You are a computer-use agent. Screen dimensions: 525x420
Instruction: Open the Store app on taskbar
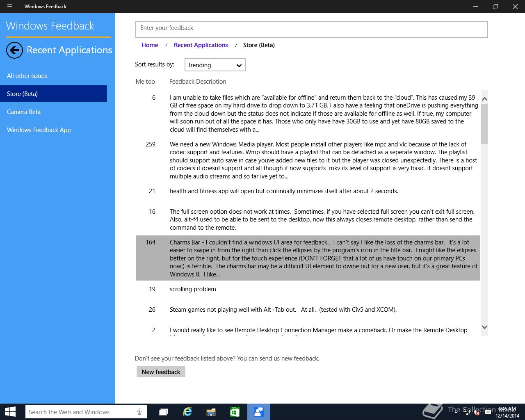click(235, 412)
